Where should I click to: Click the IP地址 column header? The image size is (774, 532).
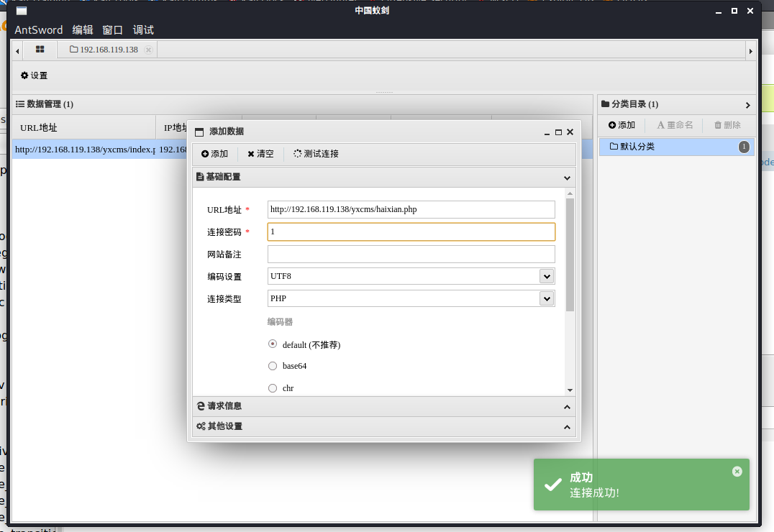point(176,128)
